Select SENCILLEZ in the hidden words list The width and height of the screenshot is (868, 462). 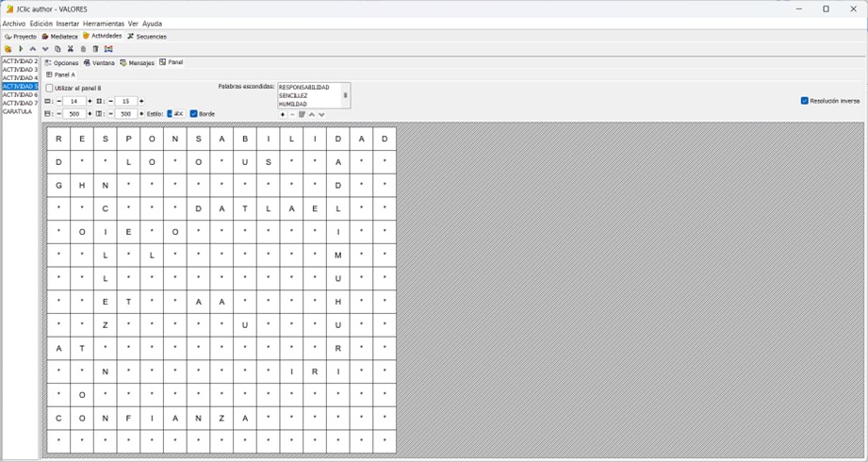point(293,95)
